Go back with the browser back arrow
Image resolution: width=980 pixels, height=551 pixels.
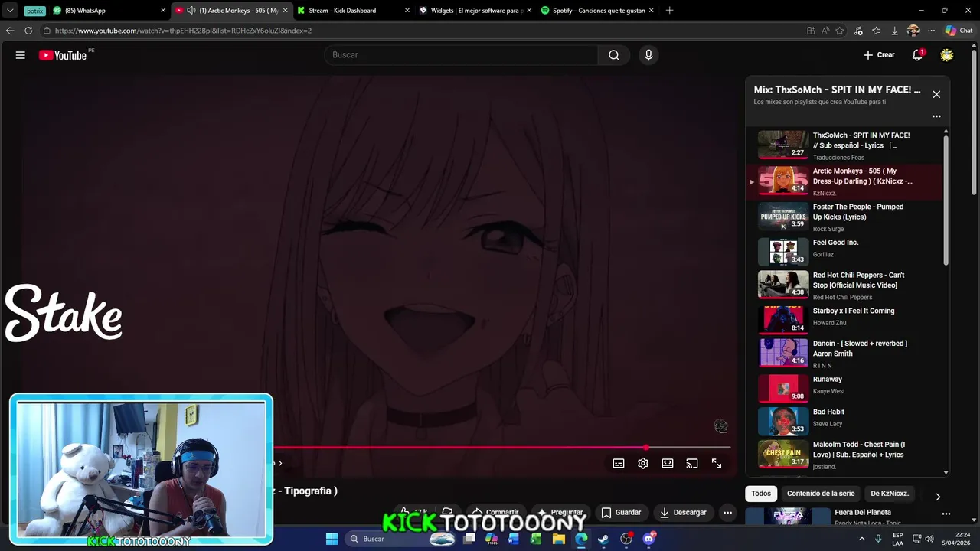click(x=10, y=31)
